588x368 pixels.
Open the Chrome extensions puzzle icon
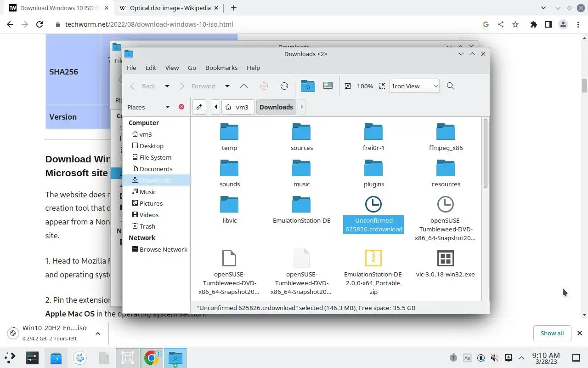click(x=533, y=24)
